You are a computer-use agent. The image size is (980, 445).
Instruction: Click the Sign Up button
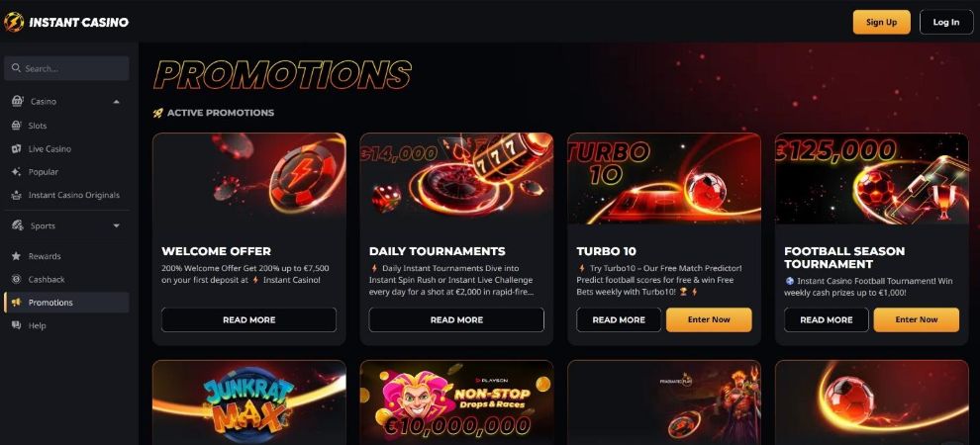tap(881, 22)
